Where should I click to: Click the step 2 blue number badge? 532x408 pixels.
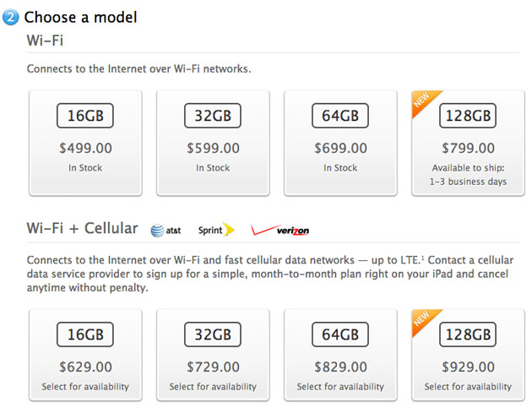coord(10,18)
